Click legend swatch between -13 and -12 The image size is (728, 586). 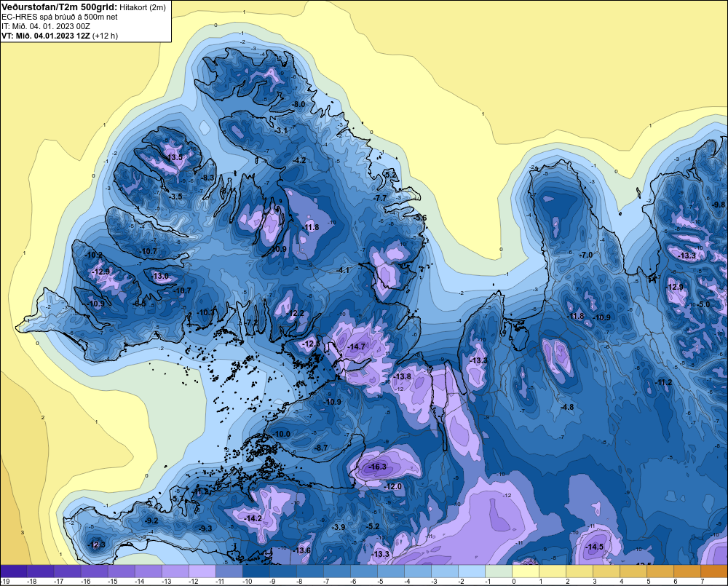(175, 571)
